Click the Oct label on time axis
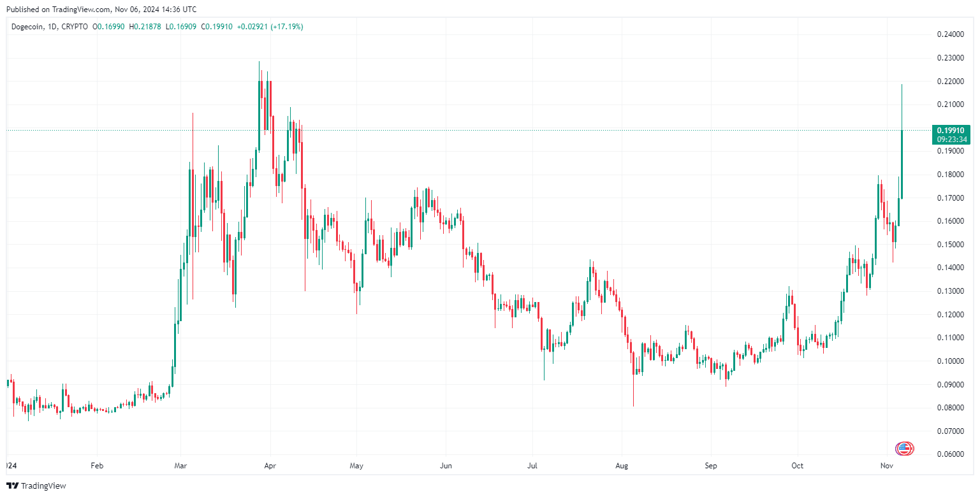The width and height of the screenshot is (980, 497). click(x=798, y=466)
